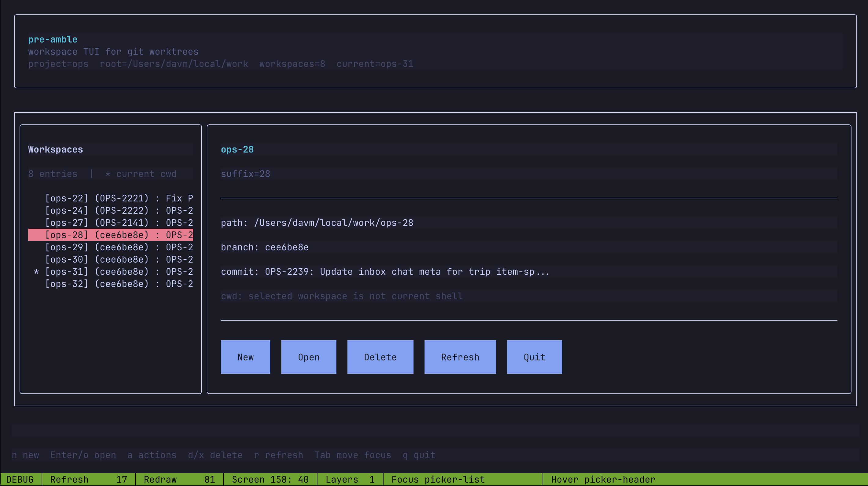Click the Hover picker-header status segment
The height and width of the screenshot is (486, 868).
pyautogui.click(x=603, y=479)
